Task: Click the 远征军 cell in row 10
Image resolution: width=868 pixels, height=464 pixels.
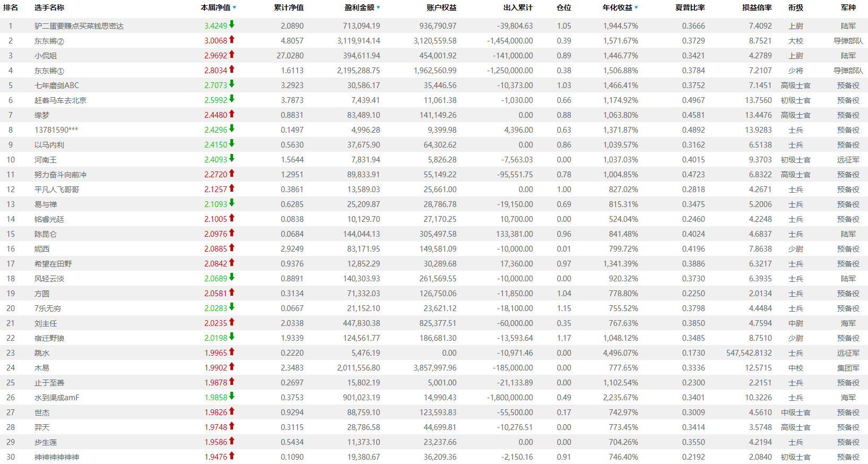Action: coord(848,160)
